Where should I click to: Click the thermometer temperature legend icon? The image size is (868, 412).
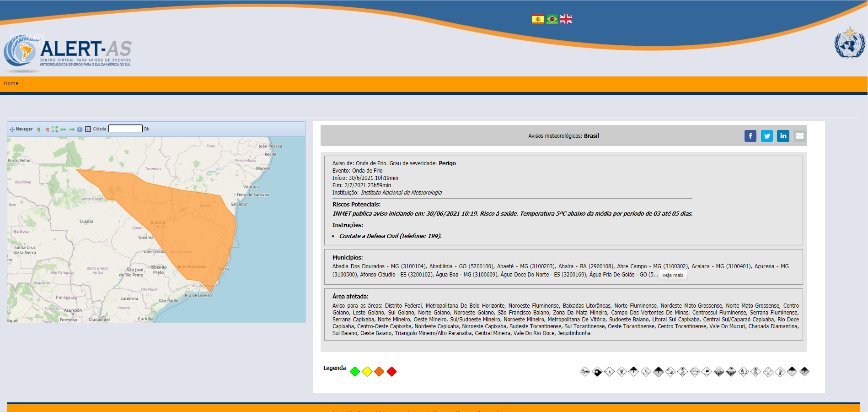pos(780,372)
